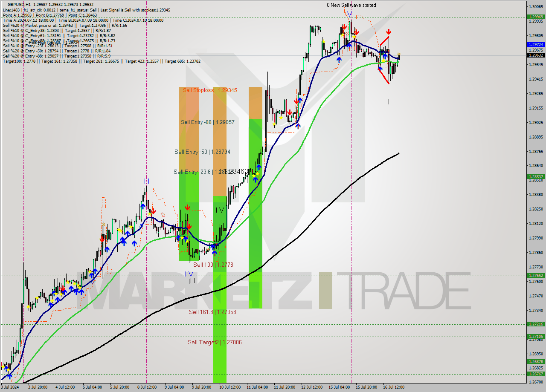This screenshot has width=546, height=392.
Task: Click the 1.27470 price axis value
Action: tap(536, 296)
